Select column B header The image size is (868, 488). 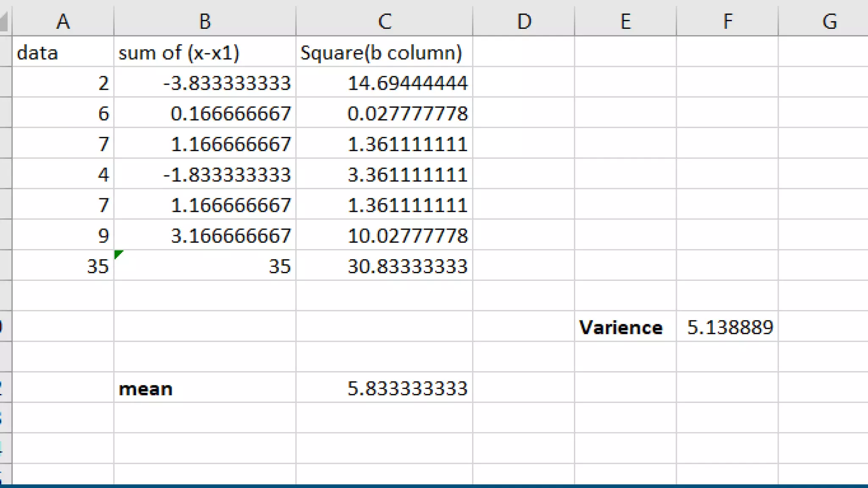click(205, 21)
